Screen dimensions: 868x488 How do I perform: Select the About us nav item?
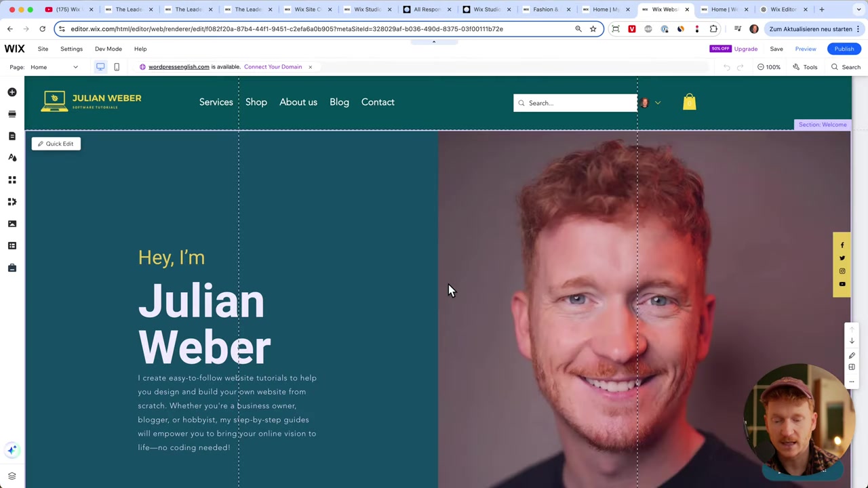pyautogui.click(x=298, y=102)
